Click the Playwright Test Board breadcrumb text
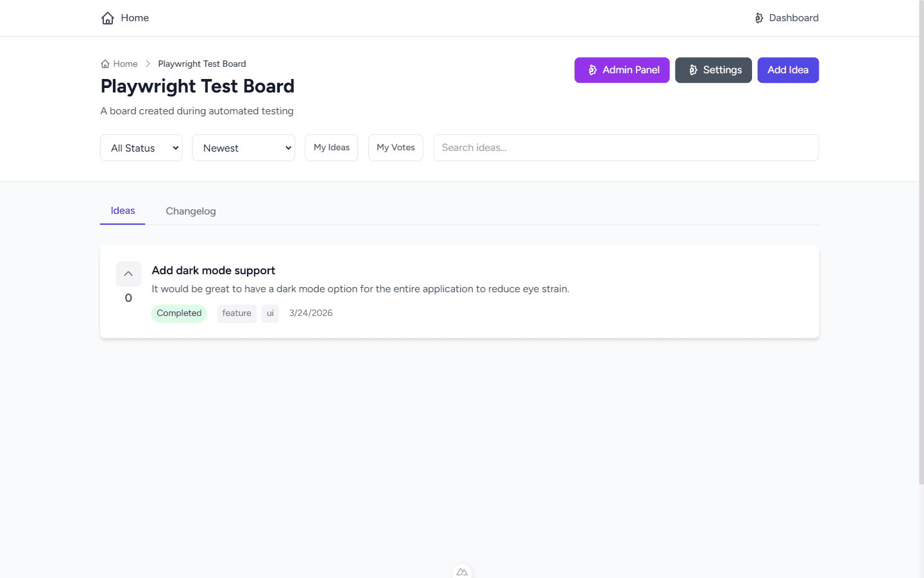924x578 pixels. pyautogui.click(x=202, y=64)
